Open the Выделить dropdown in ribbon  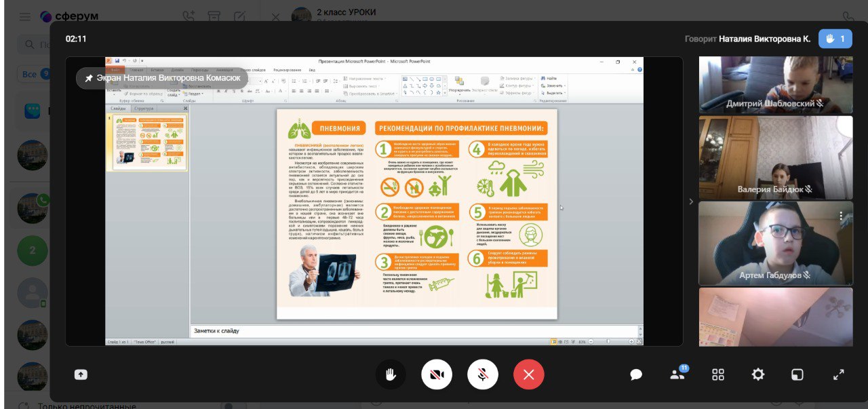coord(553,93)
